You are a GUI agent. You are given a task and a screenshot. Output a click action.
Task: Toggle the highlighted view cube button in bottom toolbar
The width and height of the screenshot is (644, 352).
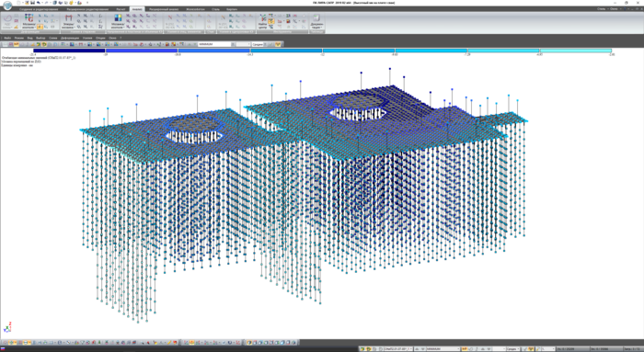point(249,342)
